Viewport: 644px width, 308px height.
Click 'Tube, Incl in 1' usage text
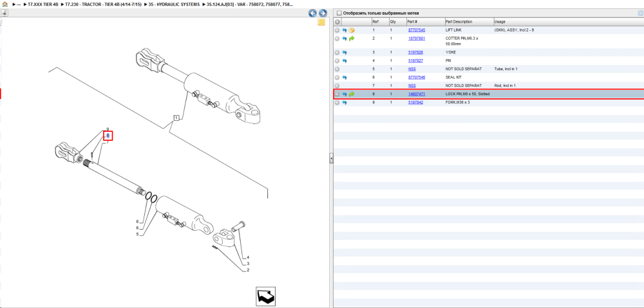506,69
